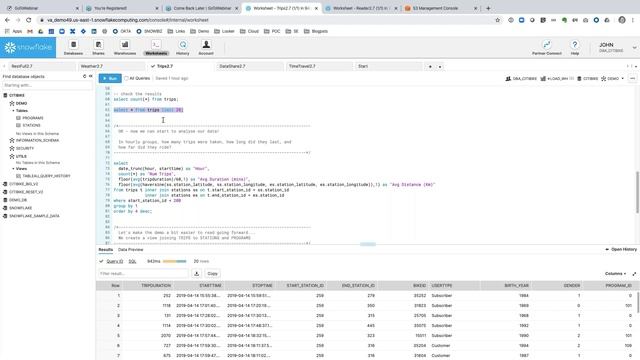Open the Columns dropdown in results

(x=615, y=274)
